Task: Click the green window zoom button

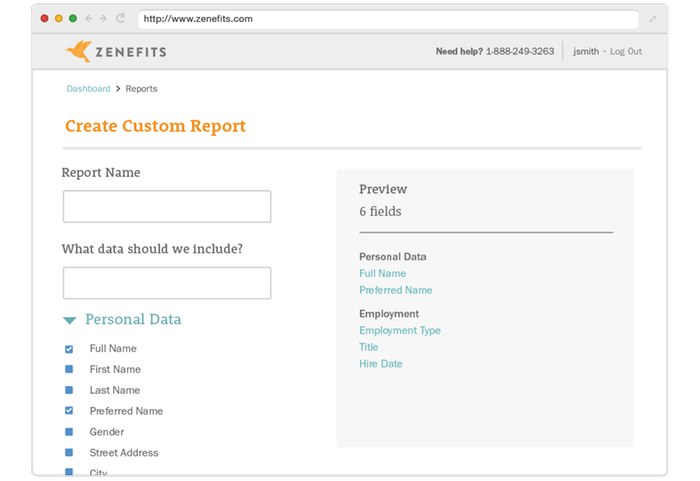Action: pos(73,18)
